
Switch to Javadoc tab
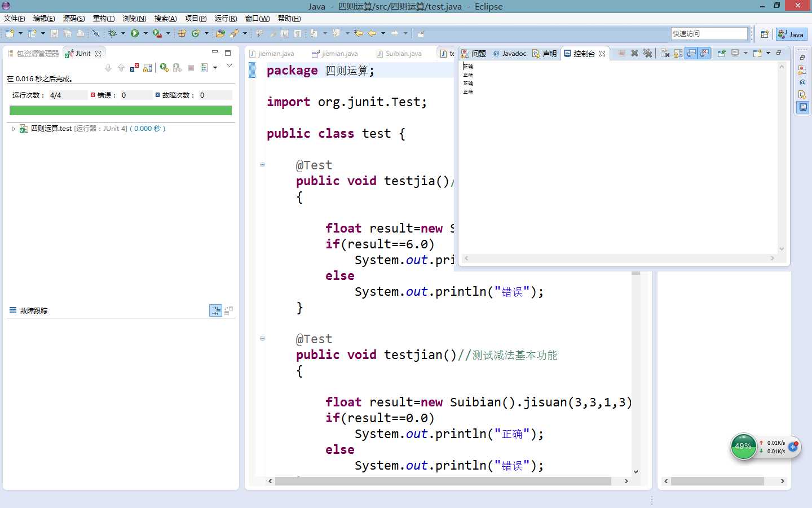[x=509, y=54]
